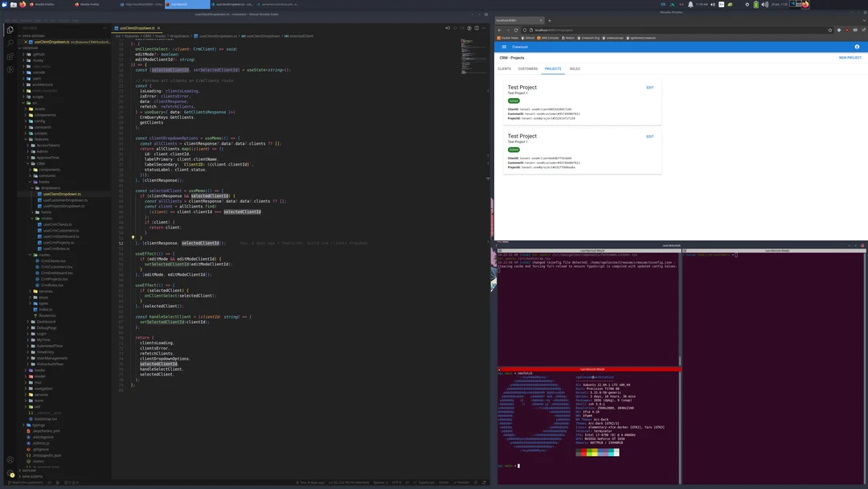Open the Extensions view in the activity bar
This screenshot has width=868, height=489.
[x=8, y=55]
